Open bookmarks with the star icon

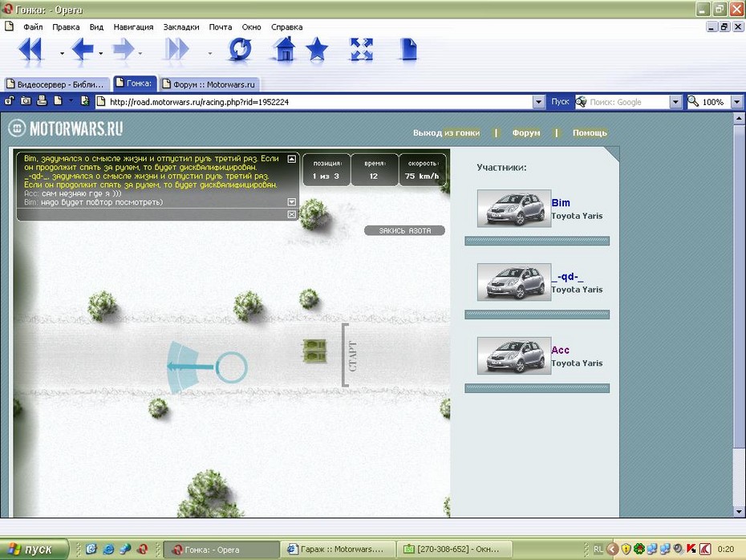coord(317,50)
